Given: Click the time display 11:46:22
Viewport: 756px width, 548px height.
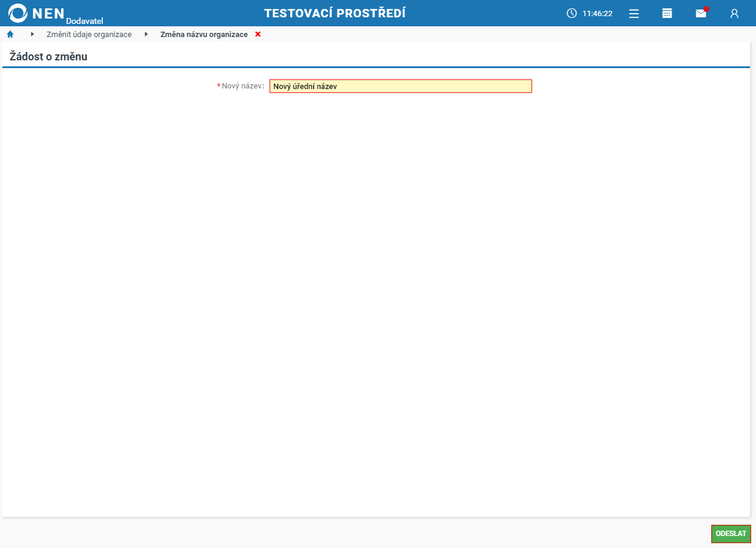Looking at the screenshot, I should click(x=598, y=13).
